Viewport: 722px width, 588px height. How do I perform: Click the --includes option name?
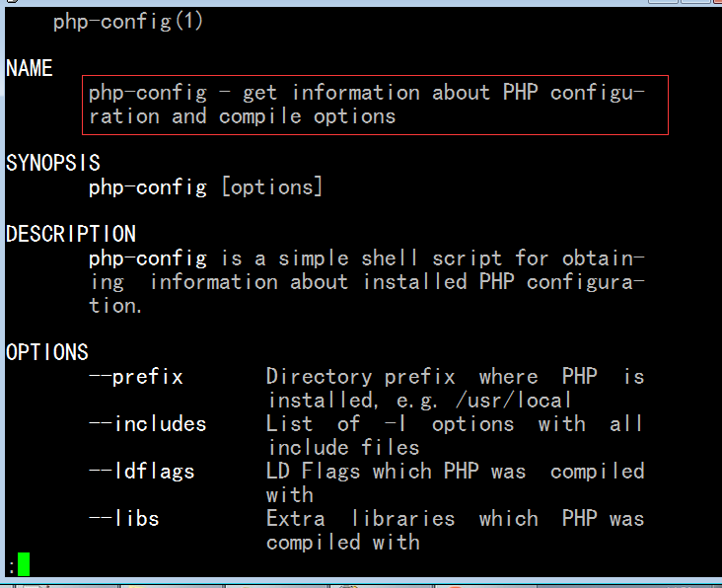coord(148,424)
